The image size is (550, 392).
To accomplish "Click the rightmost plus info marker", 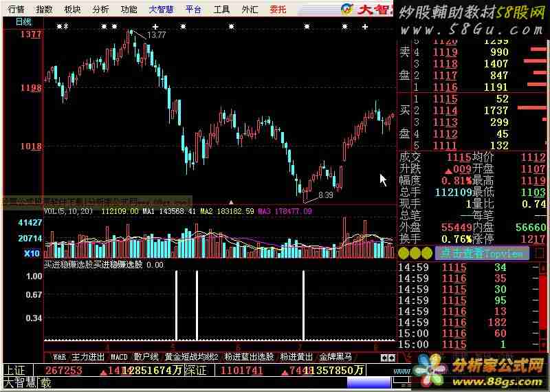I will tap(365, 26).
